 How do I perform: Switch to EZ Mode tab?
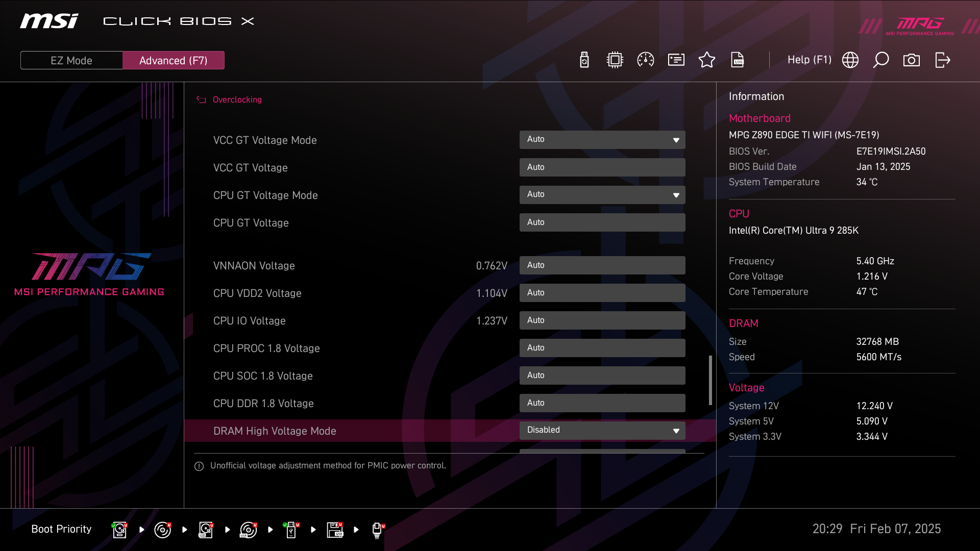pyautogui.click(x=71, y=60)
